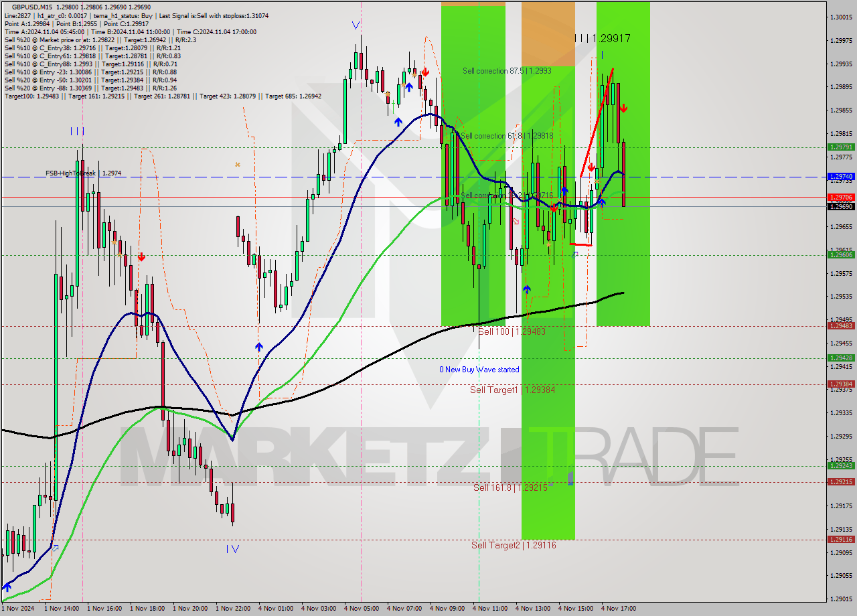This screenshot has width=857, height=616.
Task: Click the 'Sell Target2 | 1.29116' label
Action: pyautogui.click(x=514, y=545)
